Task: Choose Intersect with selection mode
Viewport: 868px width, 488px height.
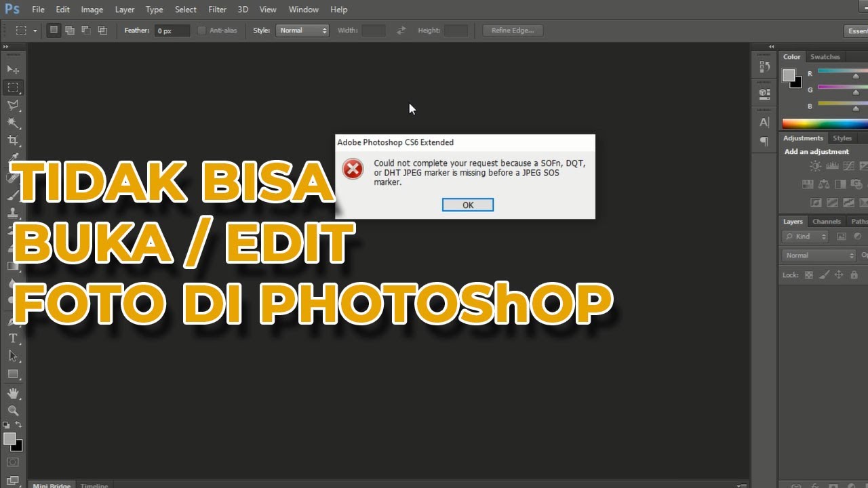Action: tap(102, 30)
